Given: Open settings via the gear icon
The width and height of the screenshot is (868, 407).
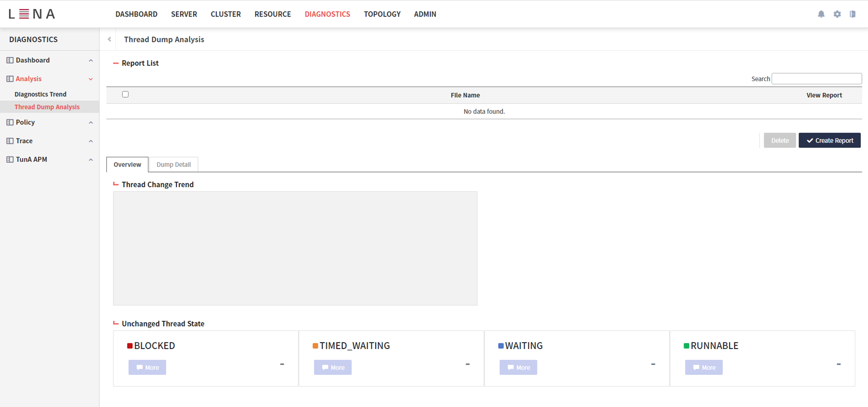Looking at the screenshot, I should 837,14.
